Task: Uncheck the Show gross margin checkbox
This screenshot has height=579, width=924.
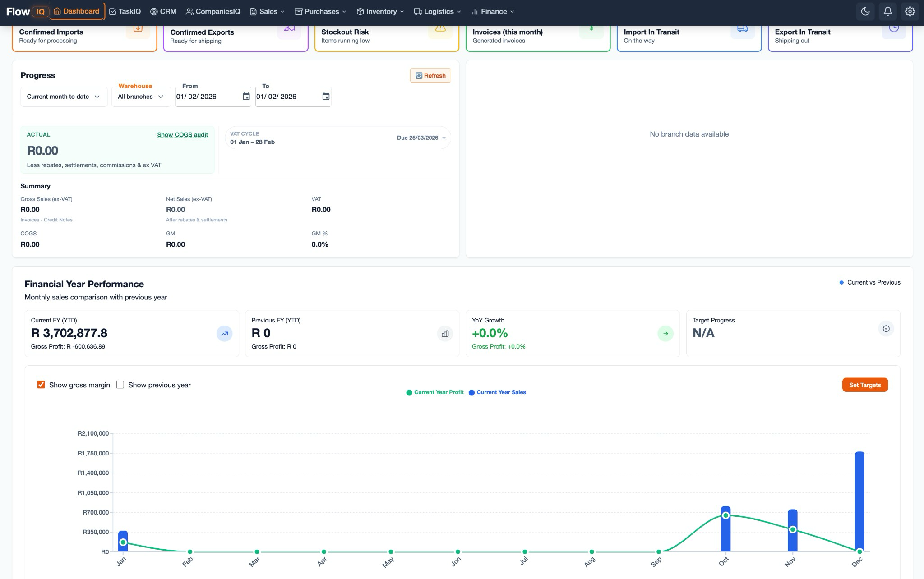Action: (x=41, y=385)
